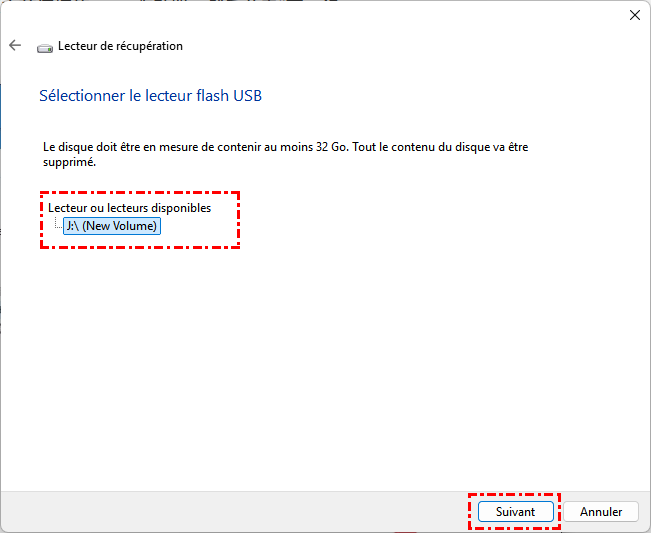Click the blank title bar area
651x533 pixels.
point(300,15)
